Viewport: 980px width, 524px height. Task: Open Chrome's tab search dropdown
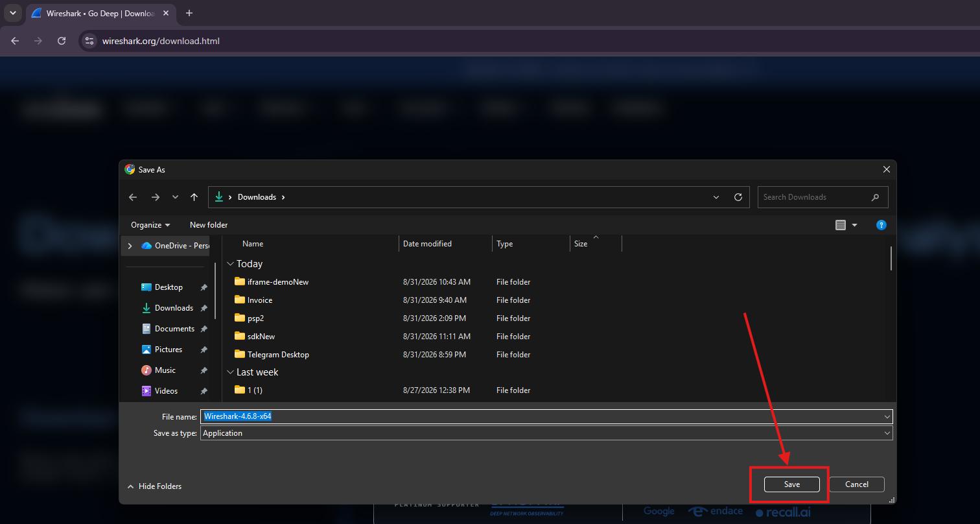tap(12, 13)
